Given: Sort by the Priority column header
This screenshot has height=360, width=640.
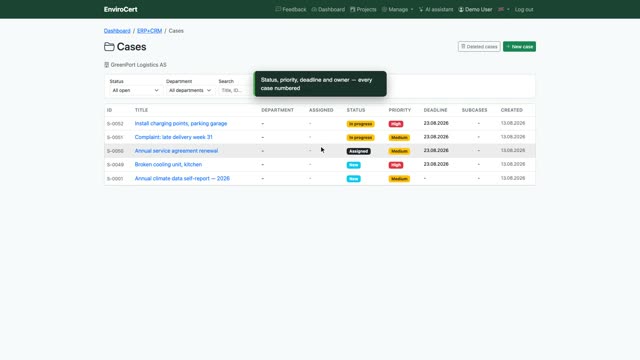Looking at the screenshot, I should click(400, 110).
